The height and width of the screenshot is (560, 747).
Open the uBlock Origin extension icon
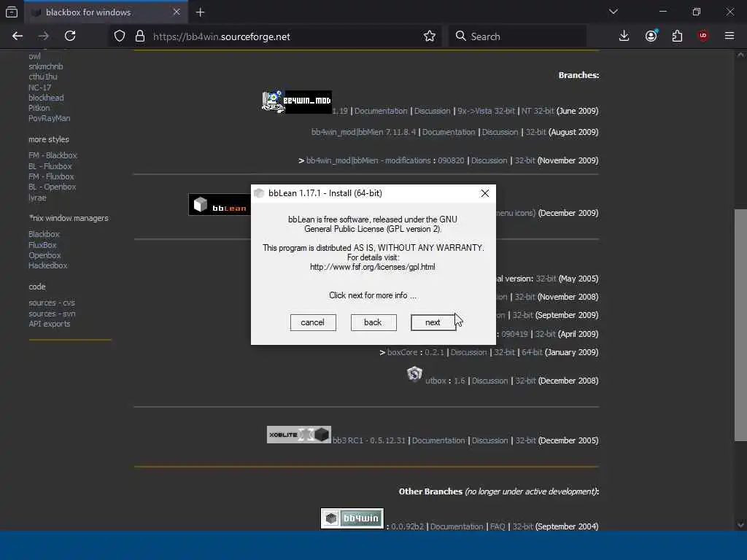pos(703,36)
